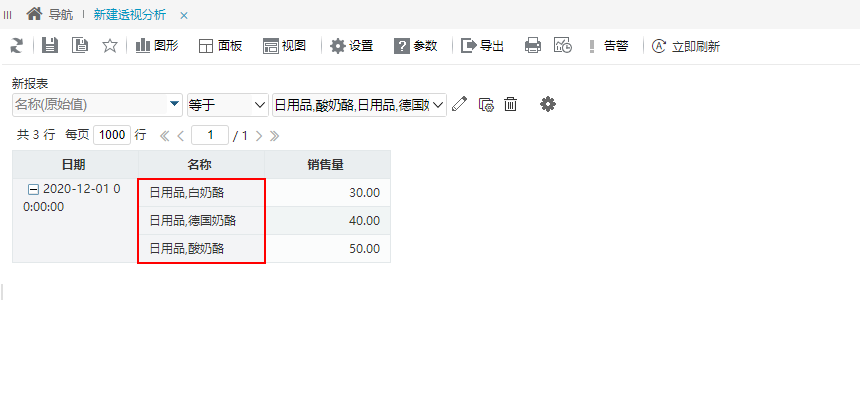Collapse the 2020-12-01 date row
860x405 pixels.
(33, 189)
